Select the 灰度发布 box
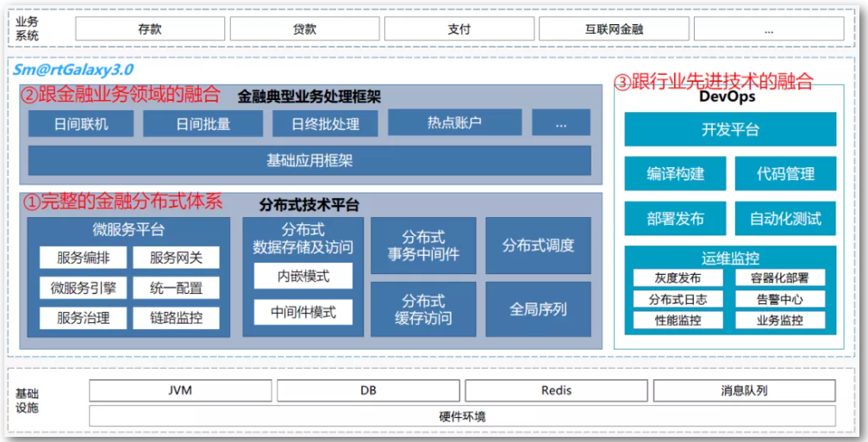The image size is (868, 442). pyautogui.click(x=678, y=277)
